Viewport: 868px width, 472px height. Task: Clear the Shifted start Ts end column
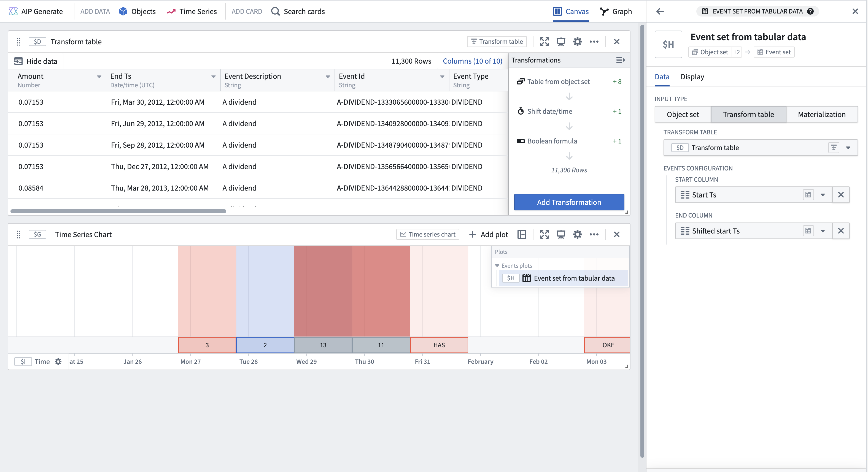point(841,231)
